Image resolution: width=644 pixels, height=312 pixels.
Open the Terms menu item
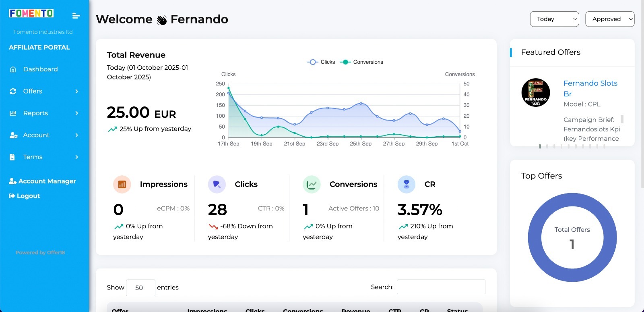tap(33, 157)
